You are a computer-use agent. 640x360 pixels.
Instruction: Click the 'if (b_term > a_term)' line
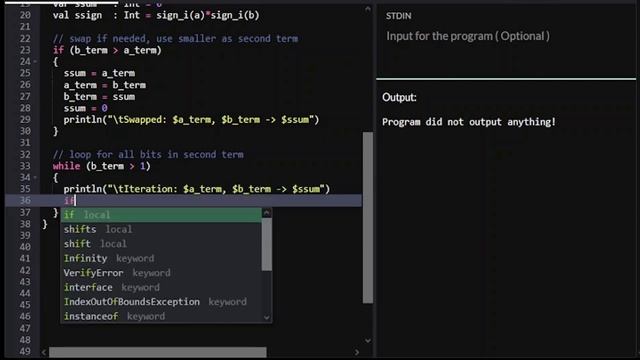[x=107, y=50]
